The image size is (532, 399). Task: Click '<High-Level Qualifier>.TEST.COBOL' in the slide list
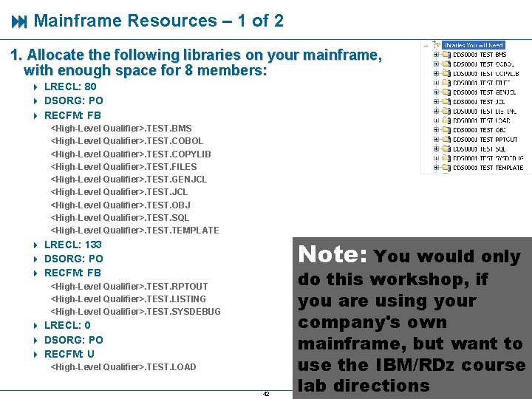[x=127, y=141]
